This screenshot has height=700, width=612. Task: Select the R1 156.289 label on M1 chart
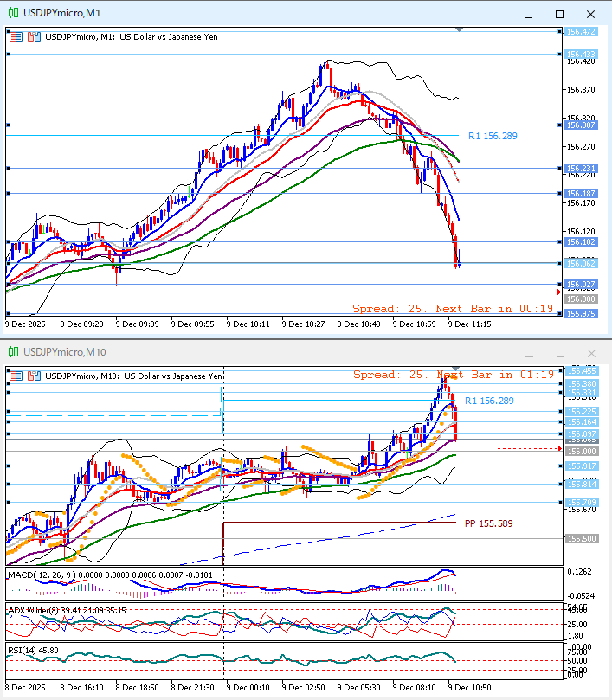(x=492, y=137)
